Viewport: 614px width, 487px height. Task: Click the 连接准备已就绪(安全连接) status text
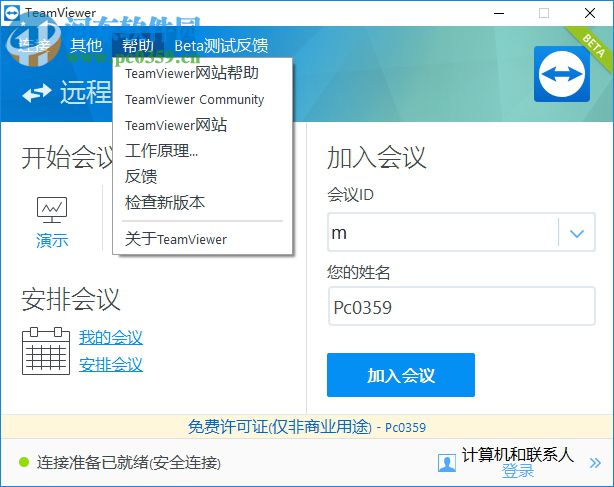click(x=129, y=463)
